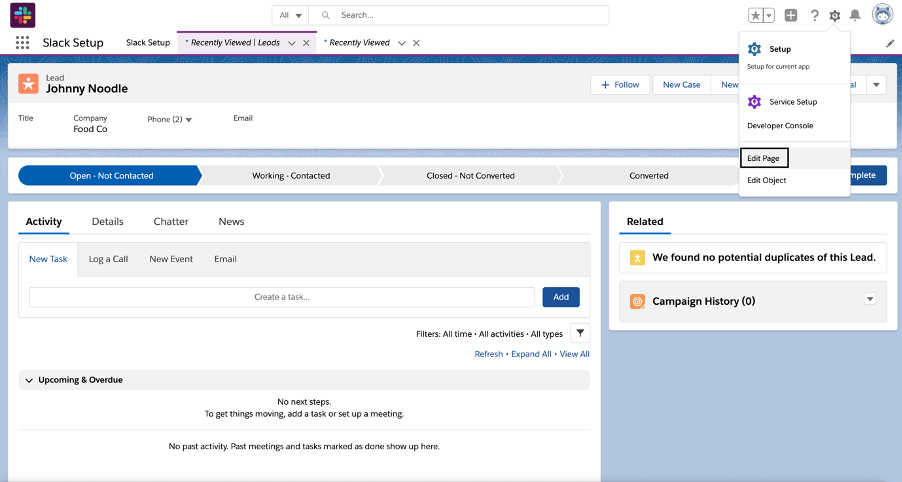902x482 pixels.
Task: Click the duplicate leads merge icon
Action: pos(637,258)
